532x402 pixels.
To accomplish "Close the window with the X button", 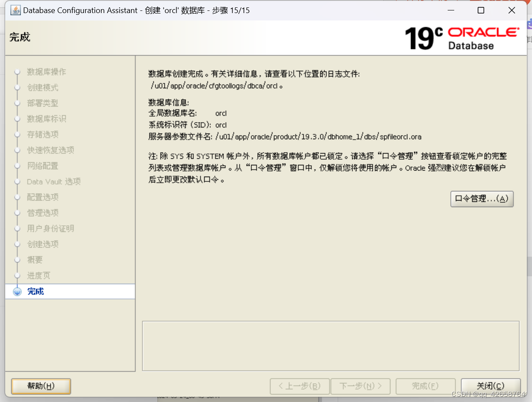I will point(512,10).
